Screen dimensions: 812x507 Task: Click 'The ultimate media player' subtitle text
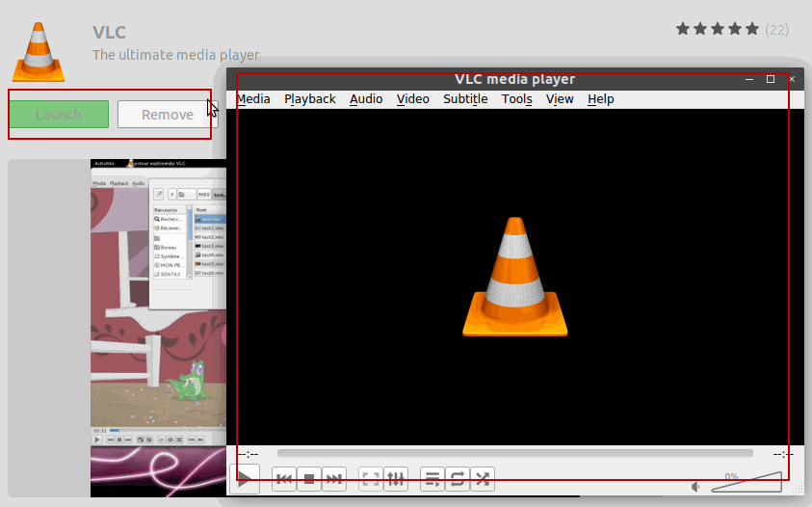click(x=176, y=54)
